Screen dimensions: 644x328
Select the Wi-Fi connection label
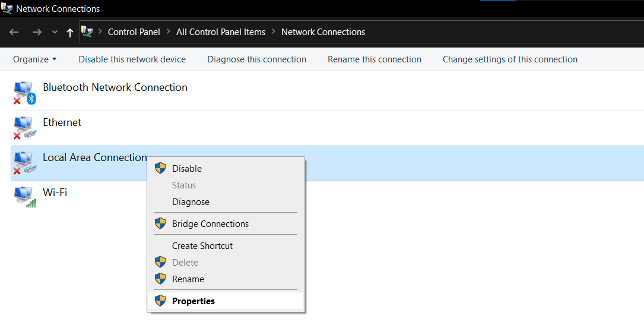(55, 192)
